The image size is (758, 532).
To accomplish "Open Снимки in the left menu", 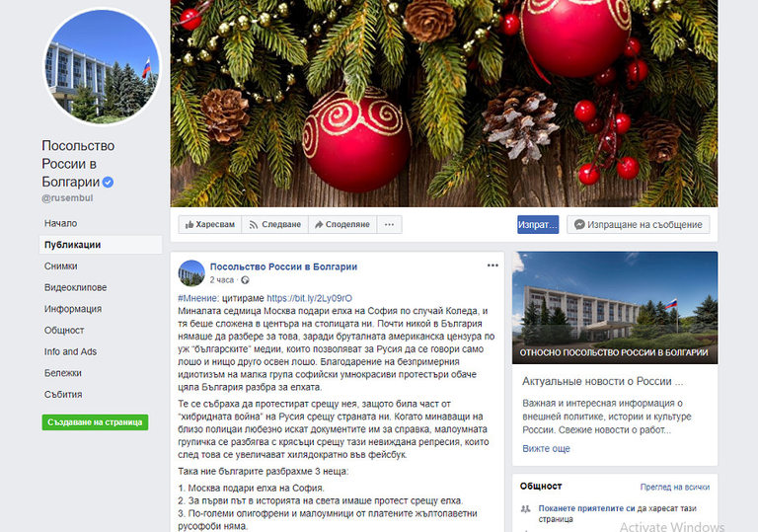I will (61, 266).
